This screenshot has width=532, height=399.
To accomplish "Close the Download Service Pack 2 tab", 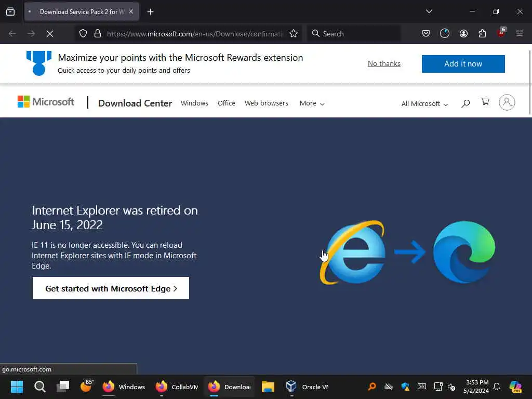I will (x=131, y=11).
